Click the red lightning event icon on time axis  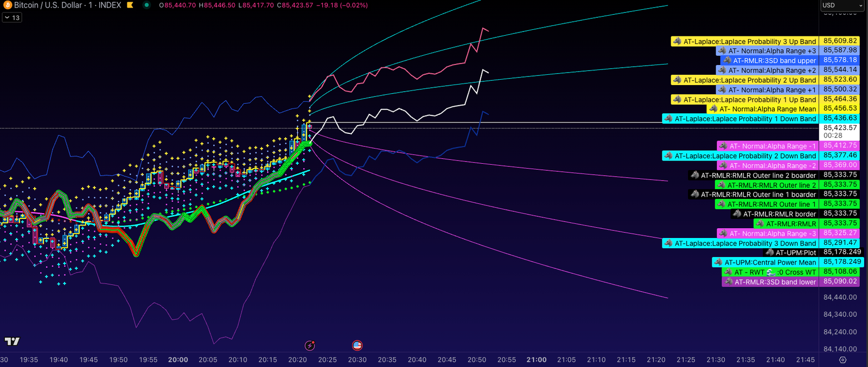(310, 345)
